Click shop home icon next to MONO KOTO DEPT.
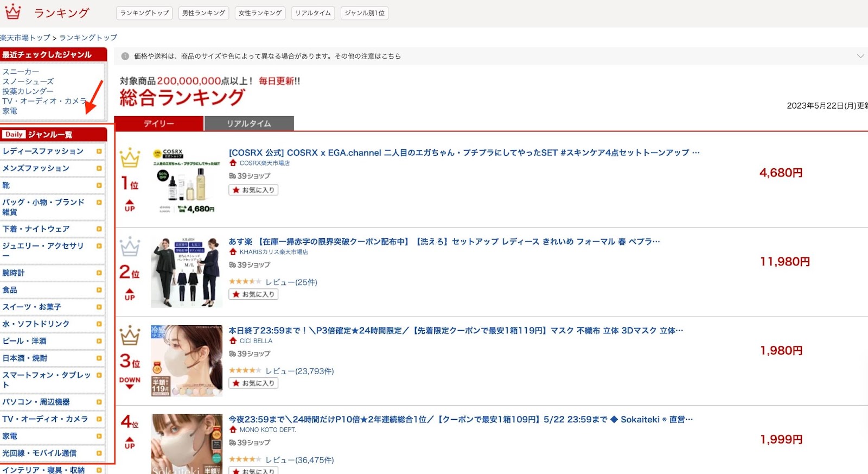Image resolution: width=868 pixels, height=474 pixels. (x=233, y=429)
